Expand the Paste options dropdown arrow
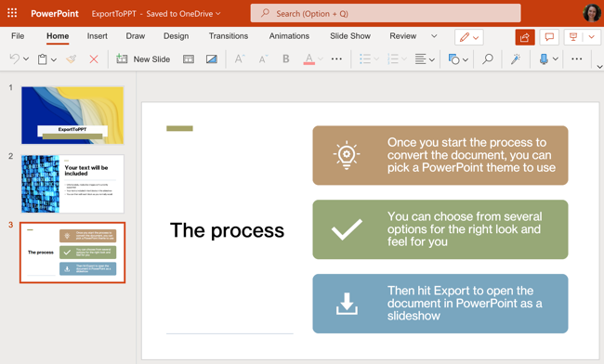 pyautogui.click(x=54, y=59)
